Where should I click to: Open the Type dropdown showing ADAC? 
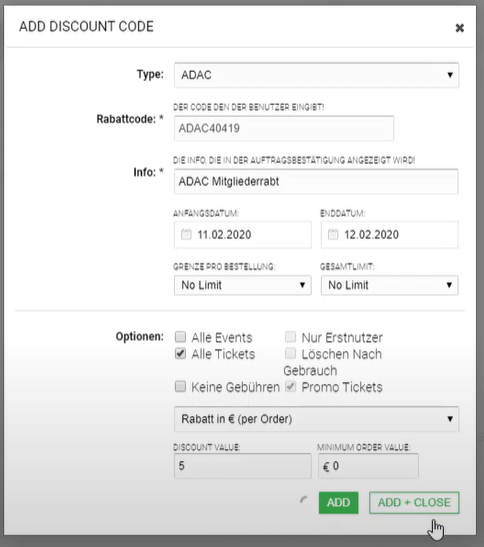click(x=317, y=75)
